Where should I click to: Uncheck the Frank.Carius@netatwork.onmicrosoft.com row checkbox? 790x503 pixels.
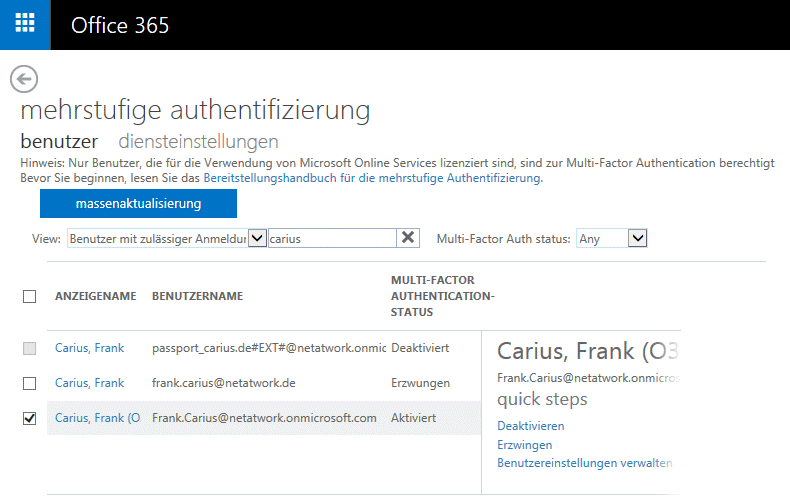pyautogui.click(x=30, y=418)
